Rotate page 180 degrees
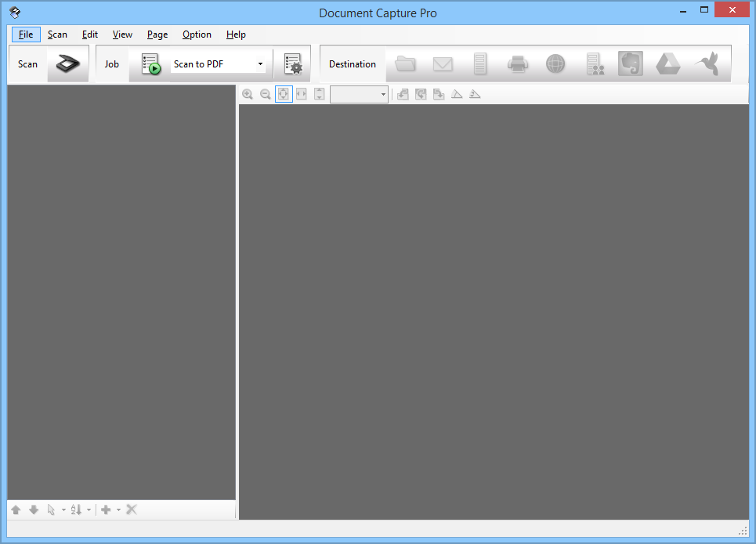The width and height of the screenshot is (756, 544). click(421, 94)
